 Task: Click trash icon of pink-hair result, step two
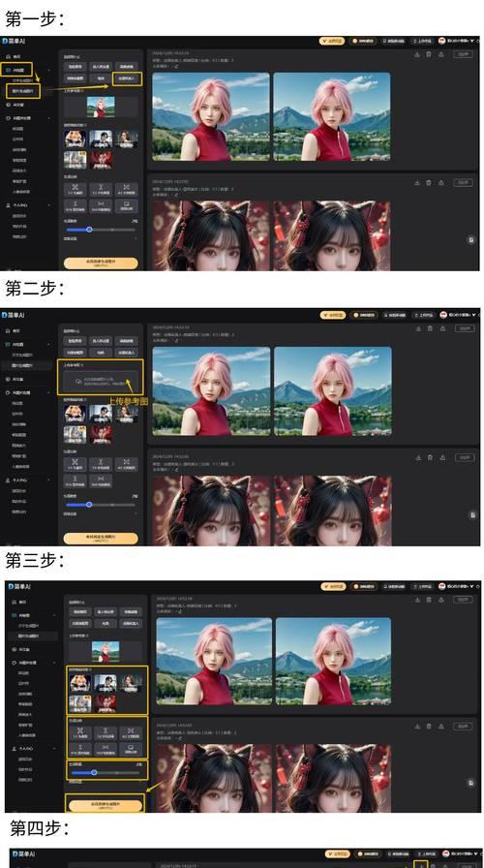click(430, 328)
